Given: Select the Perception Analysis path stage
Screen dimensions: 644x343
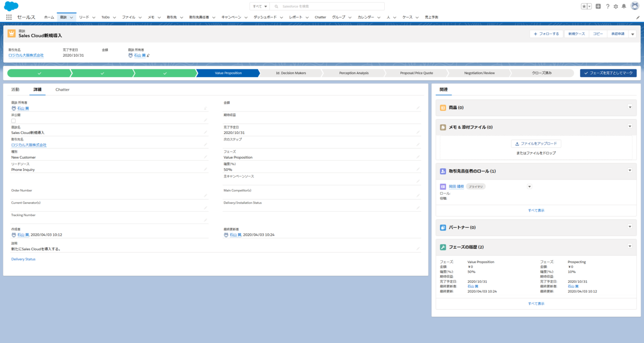Looking at the screenshot, I should pos(354,73).
